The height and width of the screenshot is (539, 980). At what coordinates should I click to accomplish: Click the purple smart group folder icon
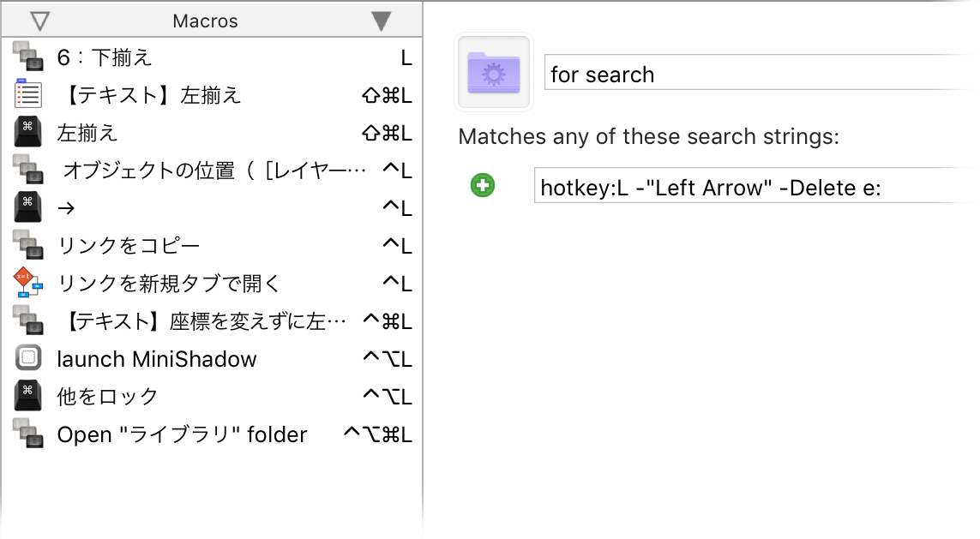(494, 73)
